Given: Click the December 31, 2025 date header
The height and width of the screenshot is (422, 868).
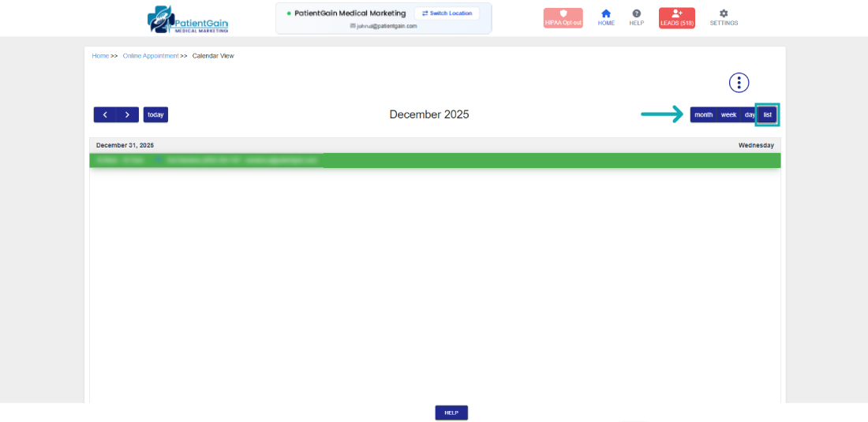Looking at the screenshot, I should click(125, 145).
